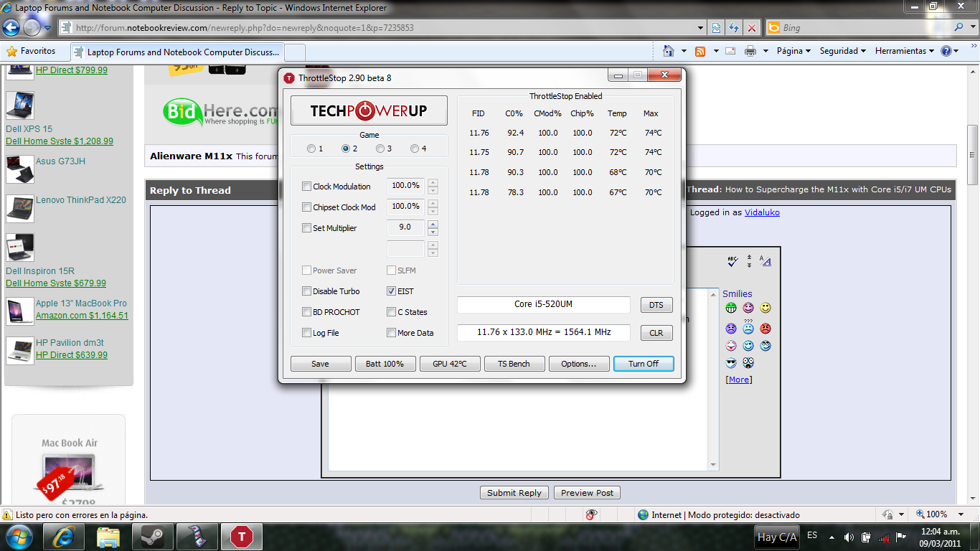Click the Submit Reply button
The image size is (980, 551).
point(514,493)
